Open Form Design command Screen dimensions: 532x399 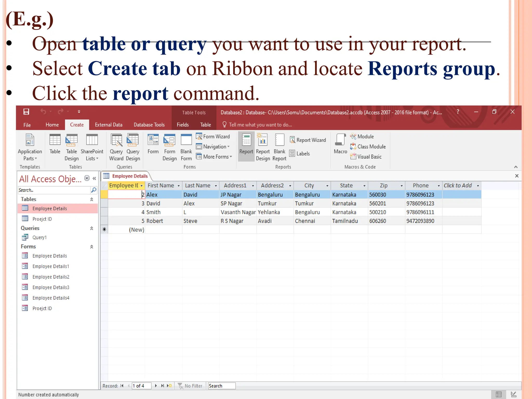tap(169, 147)
